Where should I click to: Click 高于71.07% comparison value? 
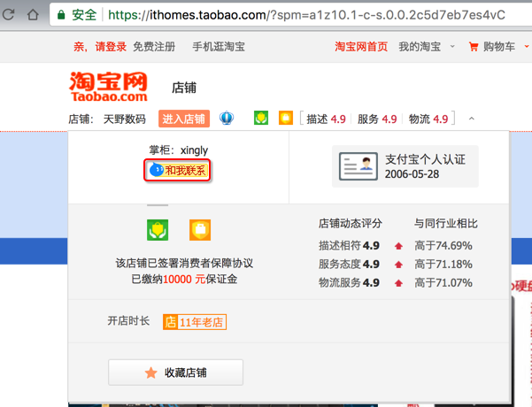click(x=443, y=282)
